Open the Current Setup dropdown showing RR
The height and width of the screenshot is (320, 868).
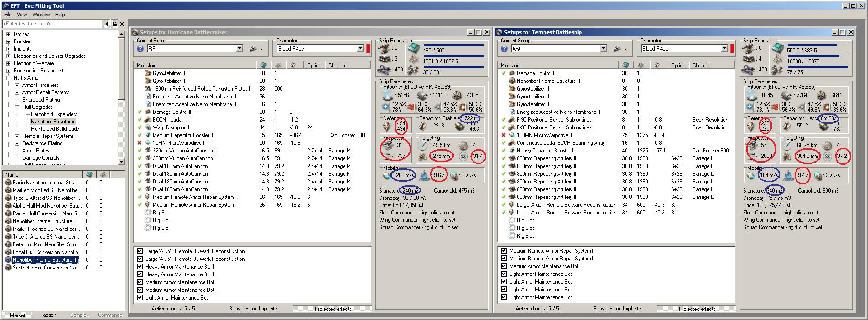coord(239,49)
